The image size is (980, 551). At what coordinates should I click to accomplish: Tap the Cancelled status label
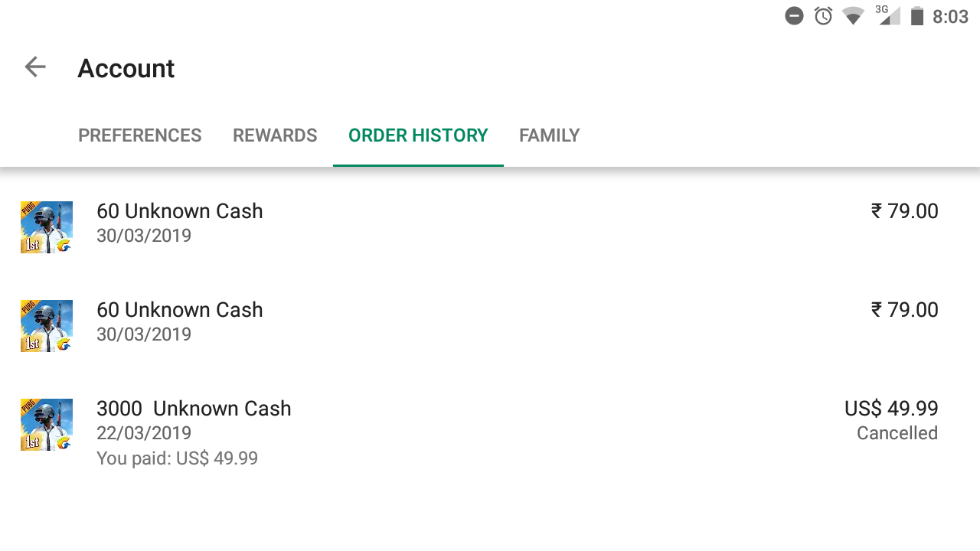click(x=897, y=433)
